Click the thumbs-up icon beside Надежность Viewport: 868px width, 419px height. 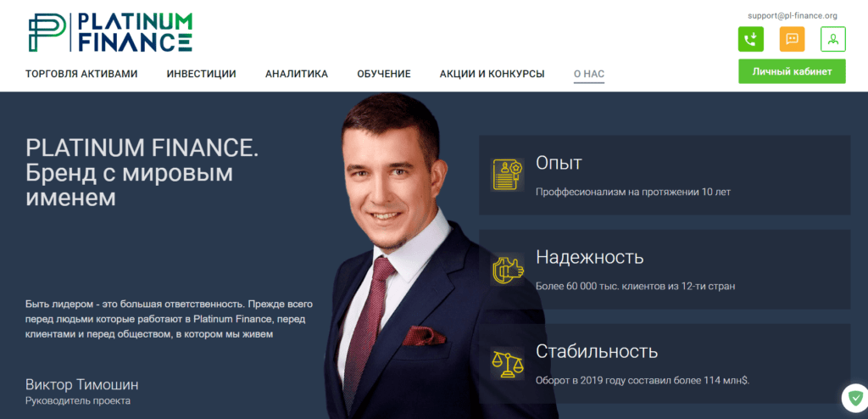[x=507, y=269]
